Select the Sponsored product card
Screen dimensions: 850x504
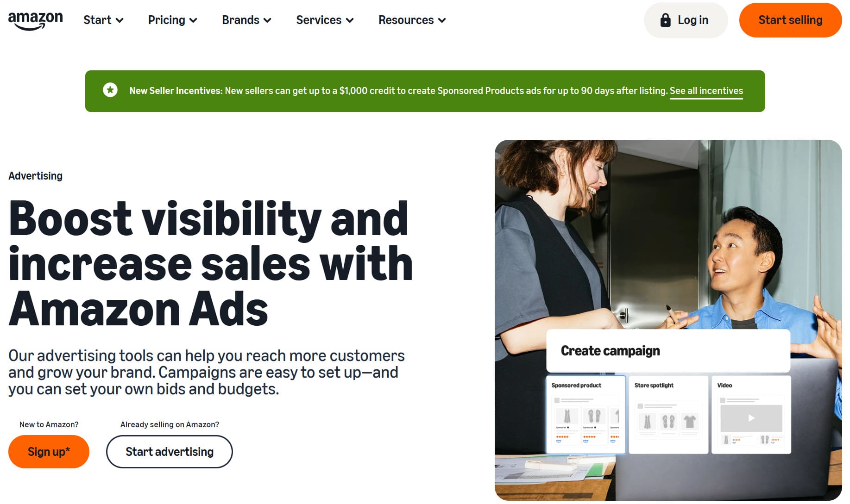(x=586, y=414)
